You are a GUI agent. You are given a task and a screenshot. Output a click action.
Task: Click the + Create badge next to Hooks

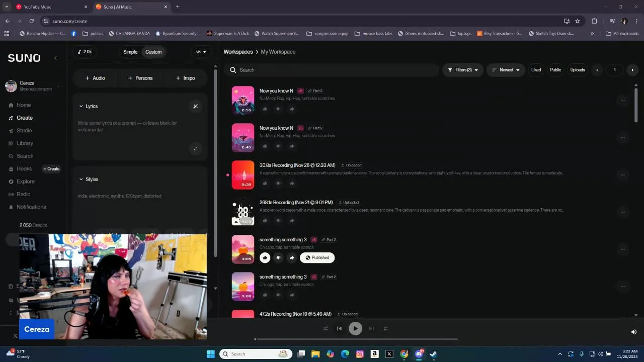[51, 169]
